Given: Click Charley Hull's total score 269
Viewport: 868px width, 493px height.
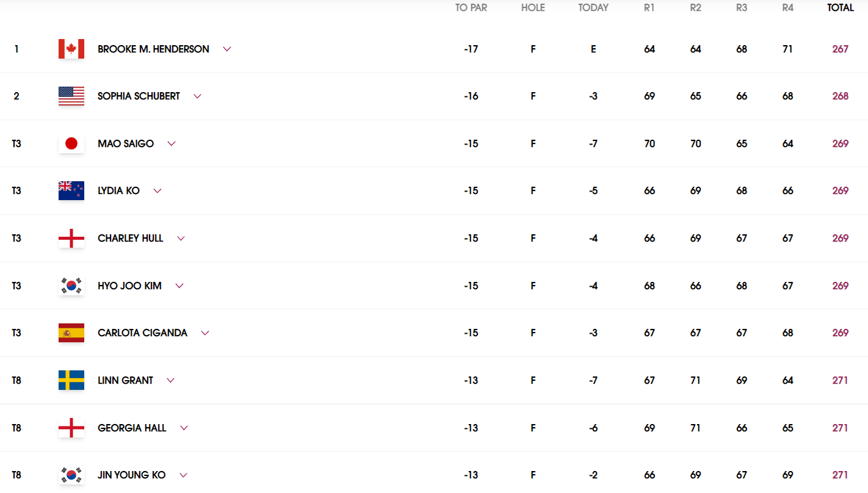Looking at the screenshot, I should click(840, 238).
